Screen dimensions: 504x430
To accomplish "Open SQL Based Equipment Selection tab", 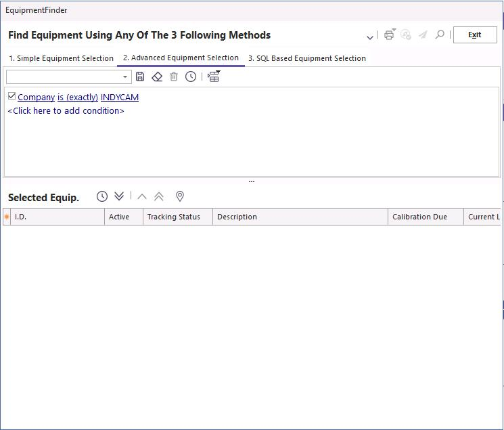I will (306, 58).
